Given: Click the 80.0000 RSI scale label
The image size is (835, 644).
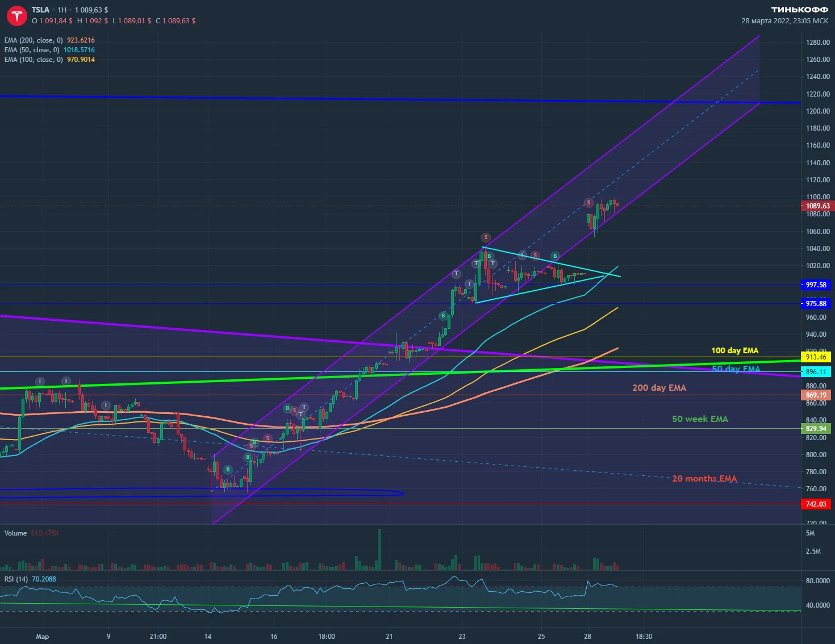Looking at the screenshot, I should [x=818, y=581].
